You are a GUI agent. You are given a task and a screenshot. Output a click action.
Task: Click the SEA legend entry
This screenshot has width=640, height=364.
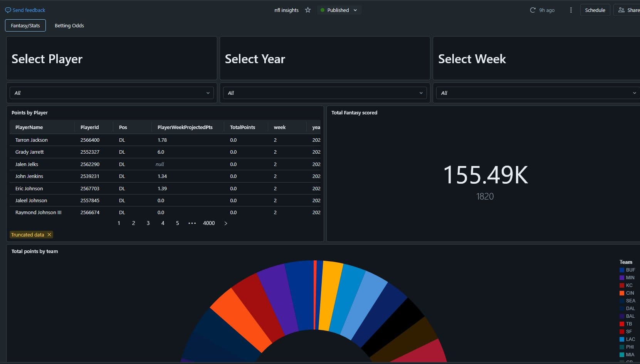coord(627,301)
